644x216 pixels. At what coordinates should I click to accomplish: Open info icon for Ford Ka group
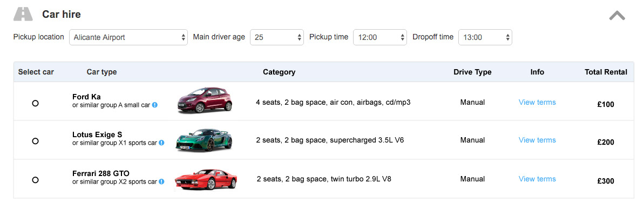[155, 105]
